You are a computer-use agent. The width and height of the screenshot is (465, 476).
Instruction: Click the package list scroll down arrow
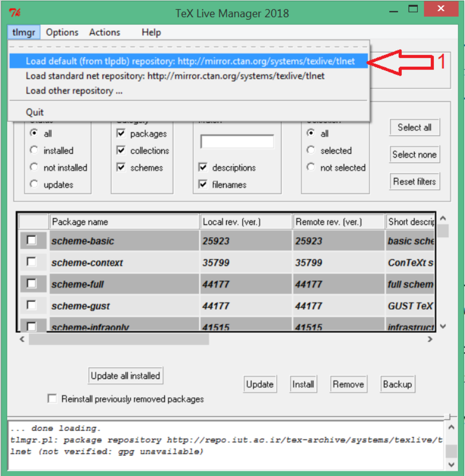[x=443, y=326]
